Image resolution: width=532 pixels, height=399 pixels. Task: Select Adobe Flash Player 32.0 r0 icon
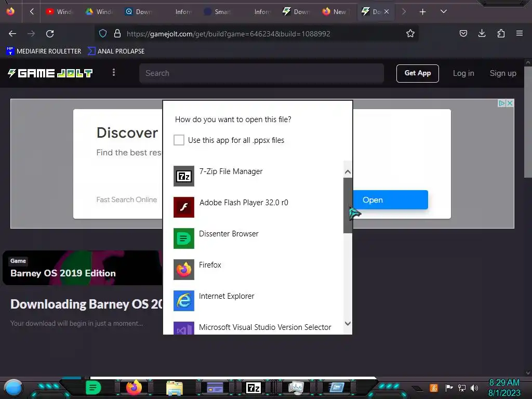point(184,207)
